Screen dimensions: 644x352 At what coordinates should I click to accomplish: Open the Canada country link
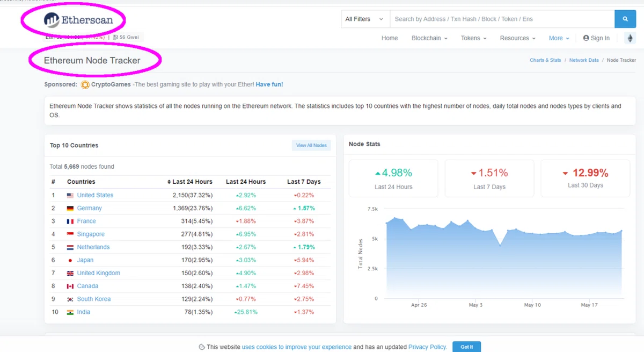[x=87, y=286]
